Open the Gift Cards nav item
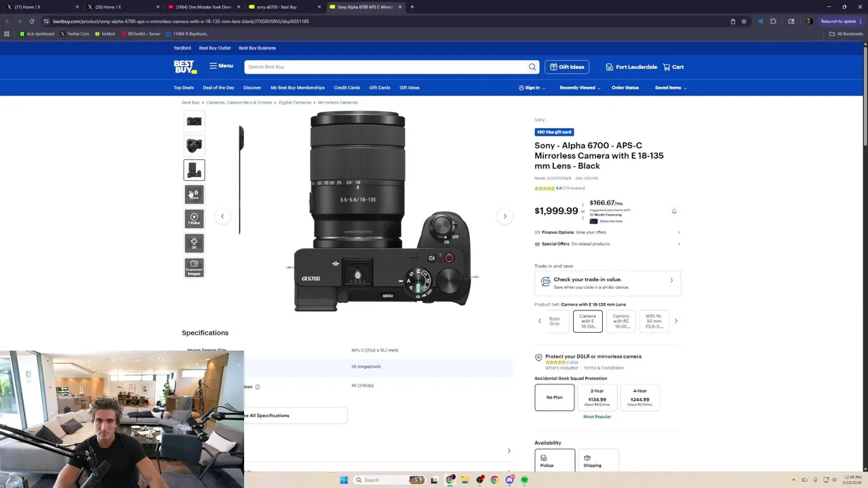868x488 pixels. tap(380, 87)
